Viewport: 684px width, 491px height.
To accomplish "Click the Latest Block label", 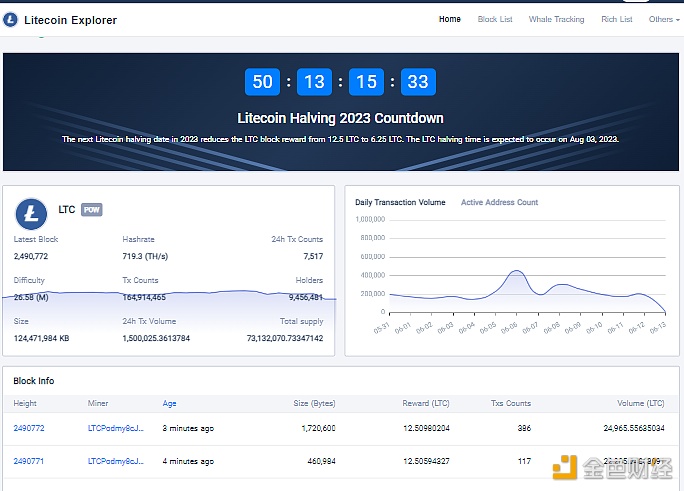I will pos(36,239).
